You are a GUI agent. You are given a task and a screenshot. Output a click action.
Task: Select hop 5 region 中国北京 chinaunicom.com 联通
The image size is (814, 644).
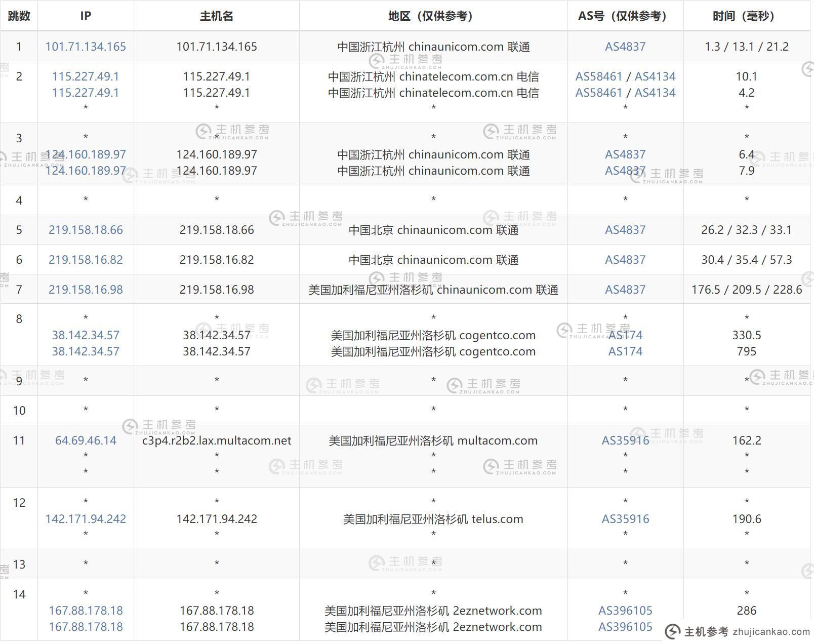click(x=433, y=230)
